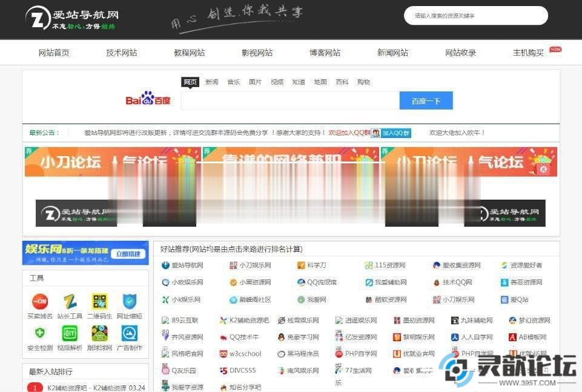
Task: Open the 77生活网 link
Action: 358,370
